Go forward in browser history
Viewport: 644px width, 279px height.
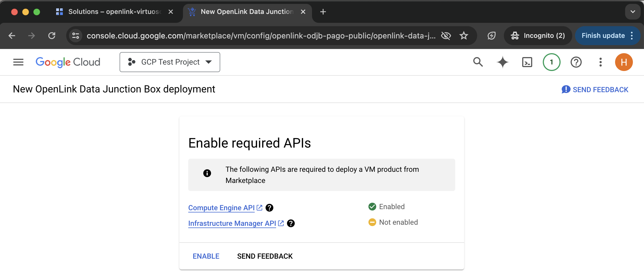click(32, 36)
